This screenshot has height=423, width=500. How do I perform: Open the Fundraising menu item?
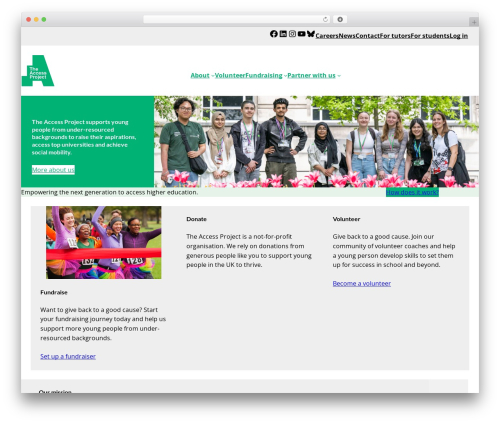[x=264, y=75]
